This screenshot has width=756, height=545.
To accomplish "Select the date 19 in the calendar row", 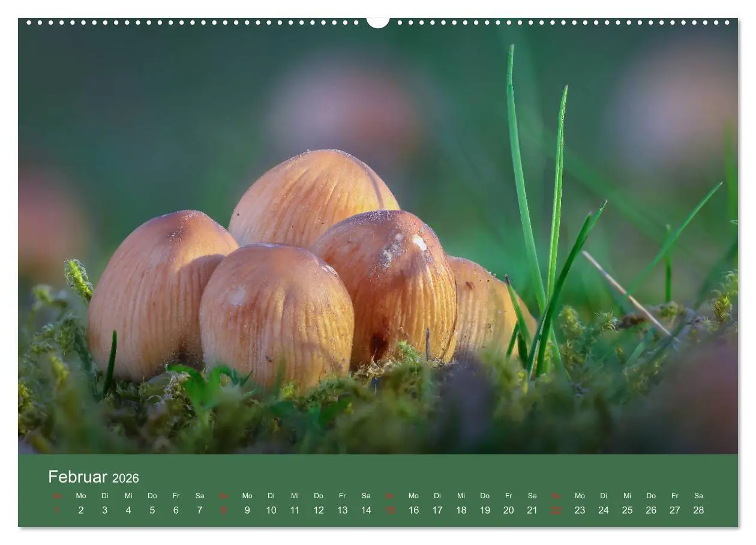I will [x=485, y=510].
